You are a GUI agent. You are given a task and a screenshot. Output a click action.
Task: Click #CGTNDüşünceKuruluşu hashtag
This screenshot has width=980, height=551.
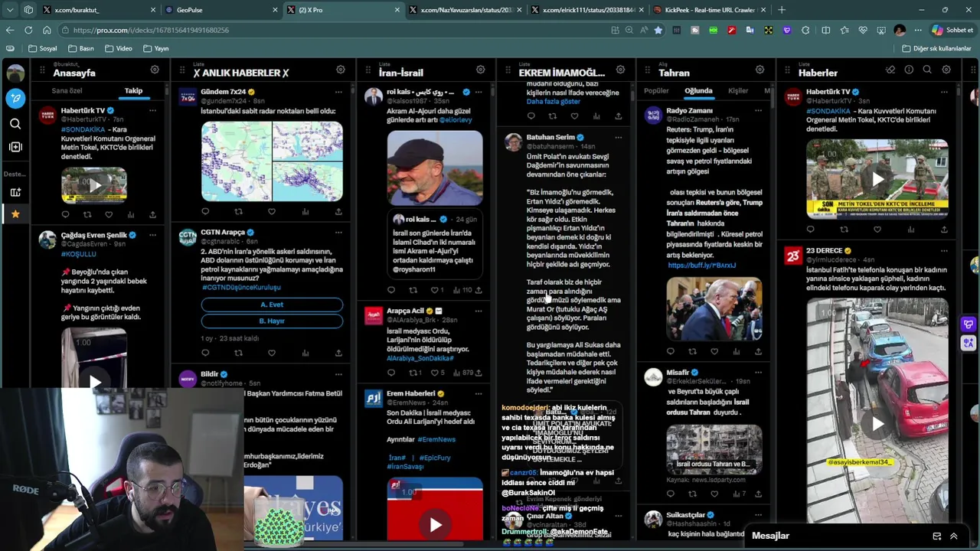(241, 288)
